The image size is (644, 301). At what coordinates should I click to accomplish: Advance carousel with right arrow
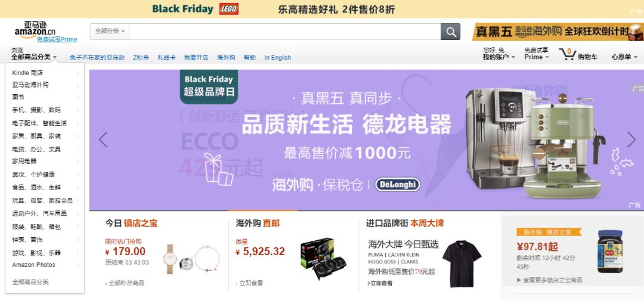click(631, 139)
